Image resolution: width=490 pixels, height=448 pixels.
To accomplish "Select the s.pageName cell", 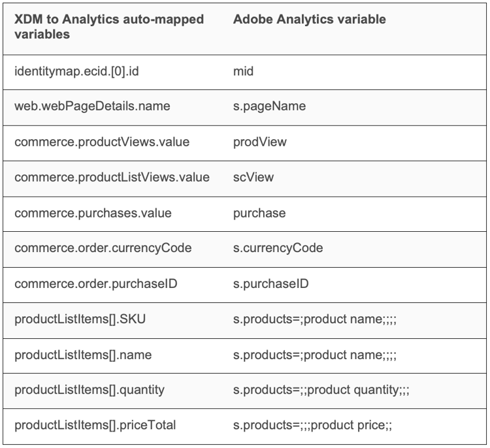I will click(269, 106).
